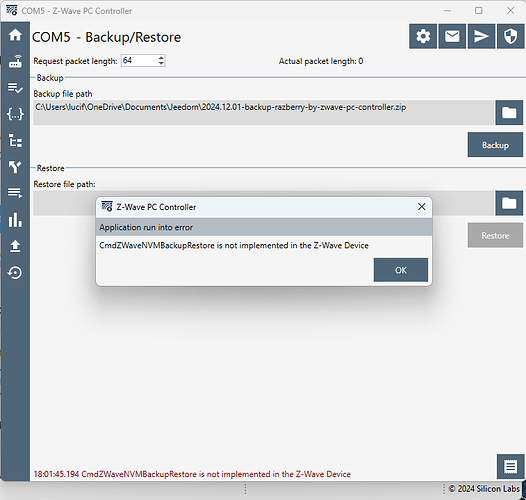Click the '© 2024 Silicon Labs' text
The image size is (526, 500).
click(484, 489)
